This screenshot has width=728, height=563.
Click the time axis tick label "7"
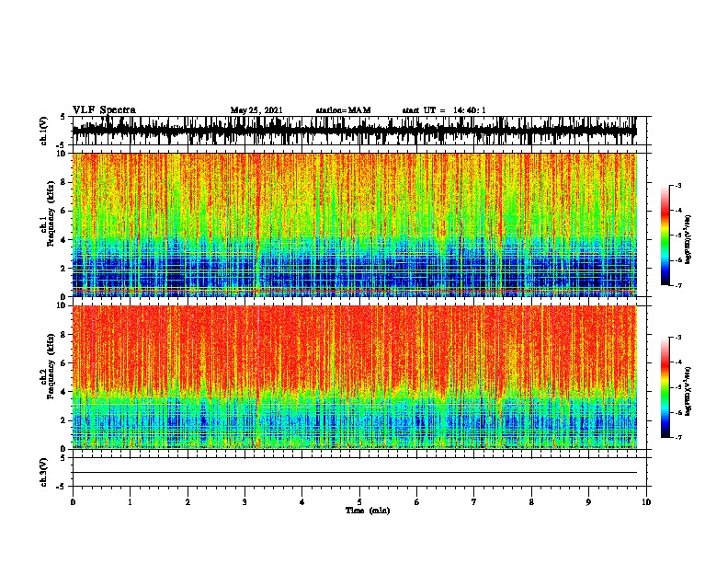[474, 502]
